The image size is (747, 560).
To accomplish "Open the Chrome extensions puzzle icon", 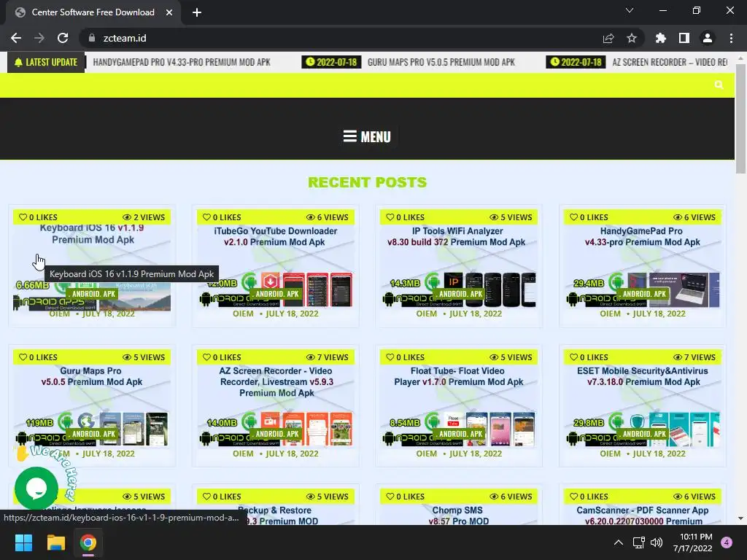I will point(661,38).
